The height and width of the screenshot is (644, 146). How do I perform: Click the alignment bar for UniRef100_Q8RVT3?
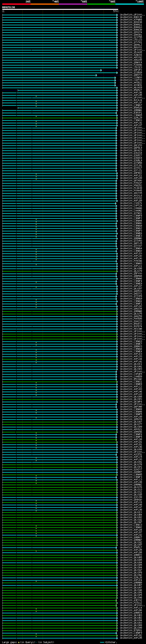(50, 75)
